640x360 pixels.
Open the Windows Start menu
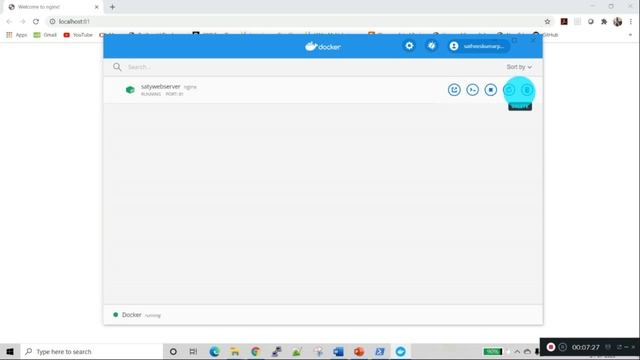(x=10, y=351)
